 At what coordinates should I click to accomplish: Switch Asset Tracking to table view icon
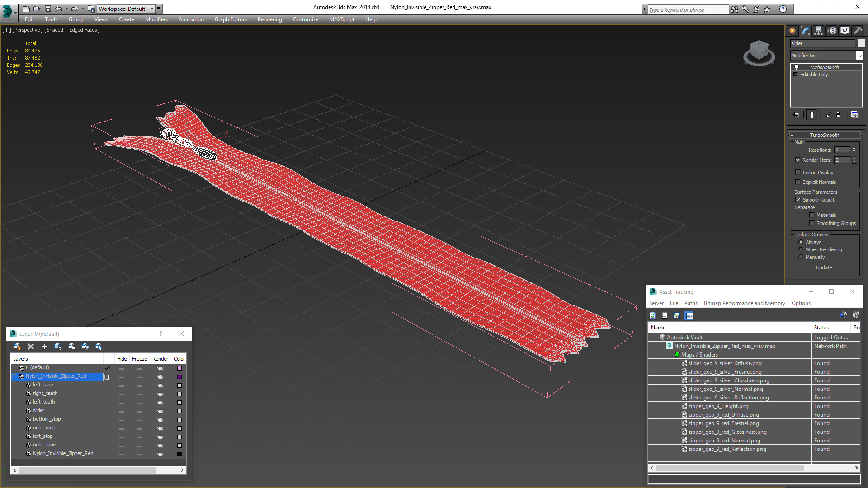tap(689, 315)
